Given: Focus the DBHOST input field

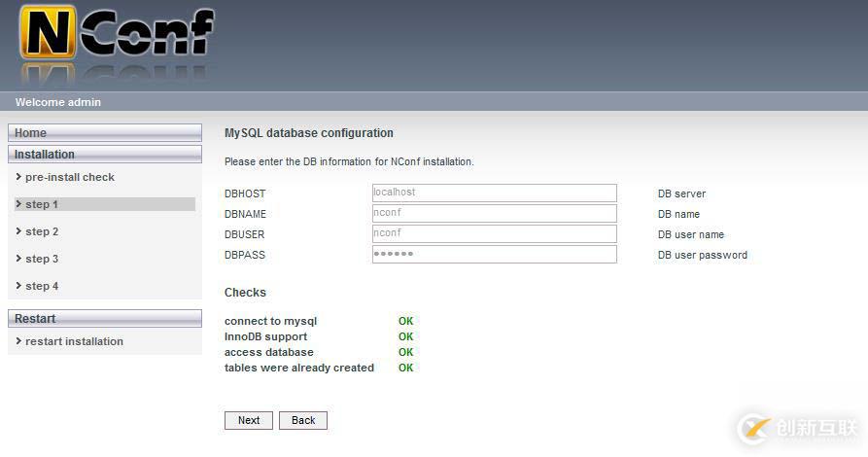Looking at the screenshot, I should click(495, 193).
